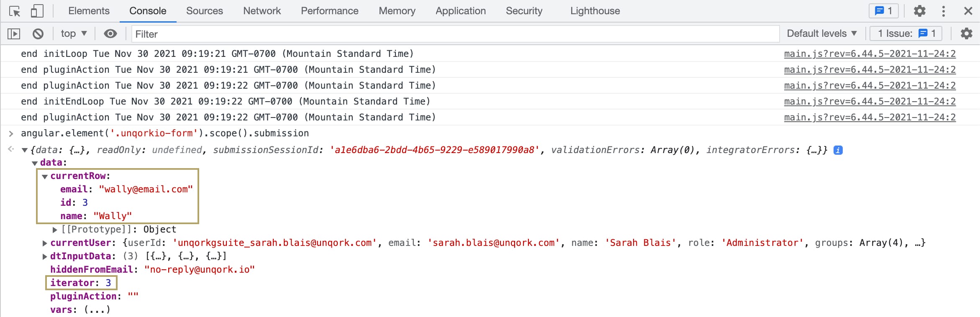The width and height of the screenshot is (980, 317).
Task: Collapse the submission object root
Action: coord(25,150)
